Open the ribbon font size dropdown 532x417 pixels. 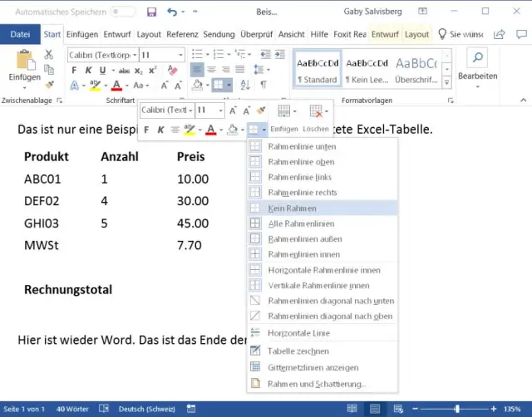180,55
